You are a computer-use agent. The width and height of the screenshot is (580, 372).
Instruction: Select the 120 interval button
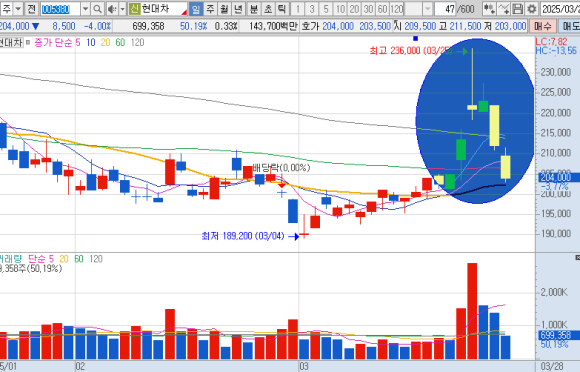[x=397, y=9]
